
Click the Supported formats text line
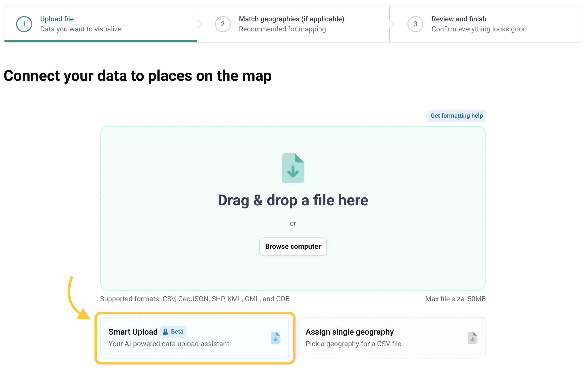(x=195, y=299)
